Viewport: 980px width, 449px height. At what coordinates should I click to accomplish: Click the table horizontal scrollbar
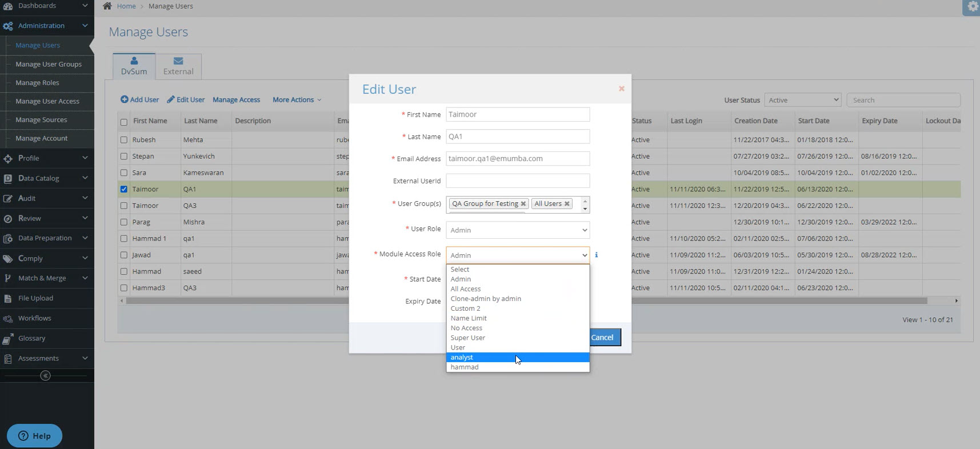click(526, 300)
